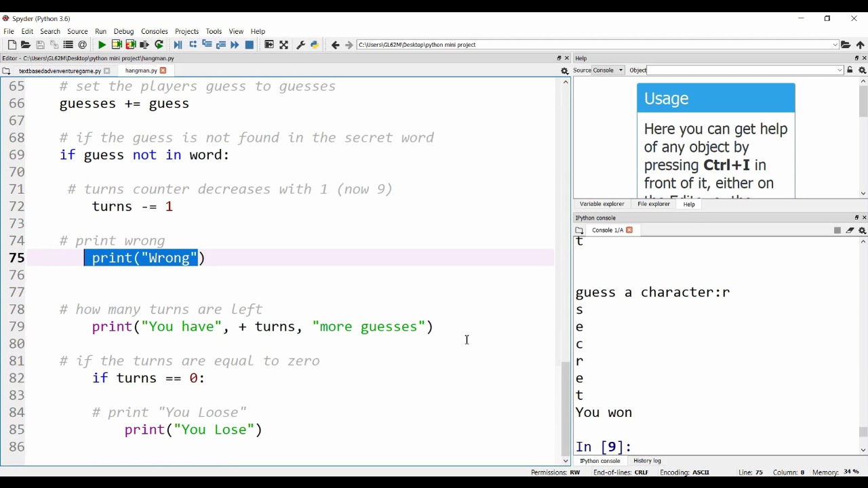Open IPython console options gear
Image resolution: width=868 pixels, height=488 pixels.
[863, 230]
